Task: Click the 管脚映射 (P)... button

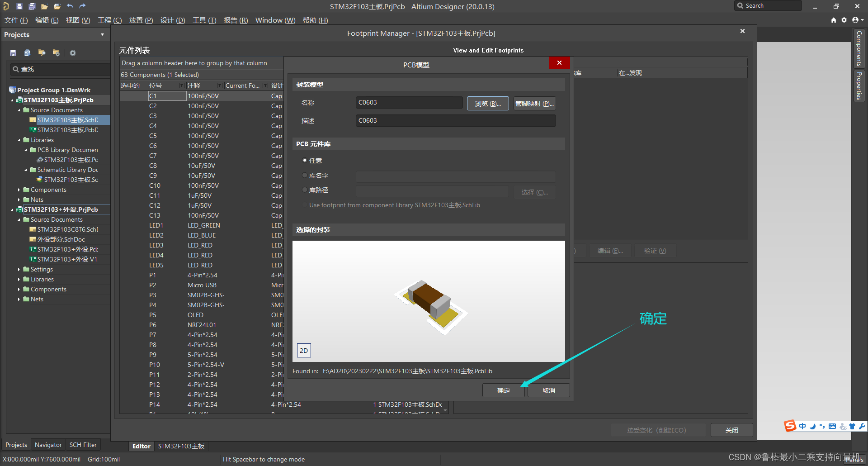Action: click(534, 104)
